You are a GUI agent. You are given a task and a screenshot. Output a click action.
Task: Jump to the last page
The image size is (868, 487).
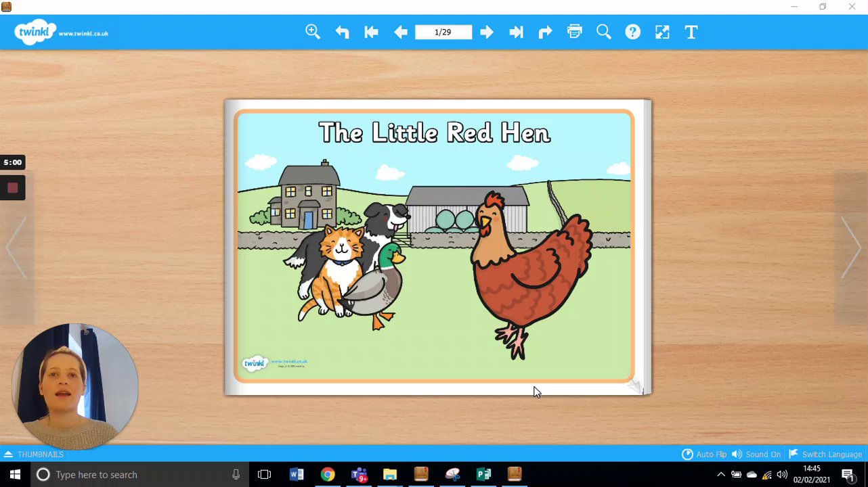516,32
